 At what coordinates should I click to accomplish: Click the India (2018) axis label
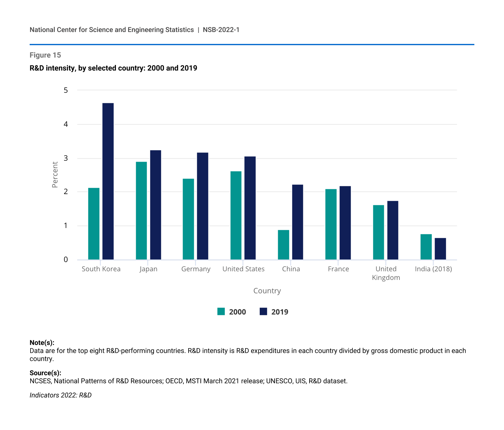coord(433,269)
